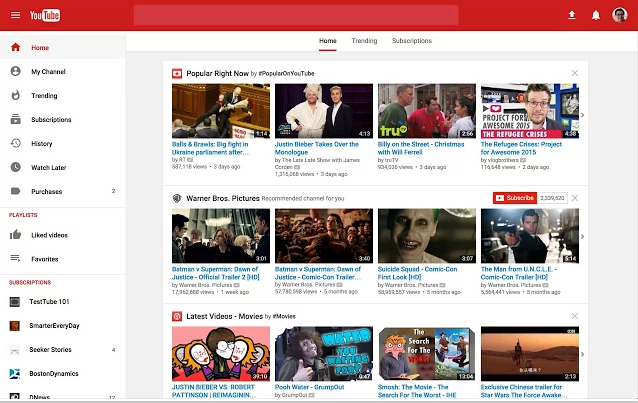Click the Watch Later clock icon
This screenshot has height=403, width=638.
pyautogui.click(x=15, y=167)
